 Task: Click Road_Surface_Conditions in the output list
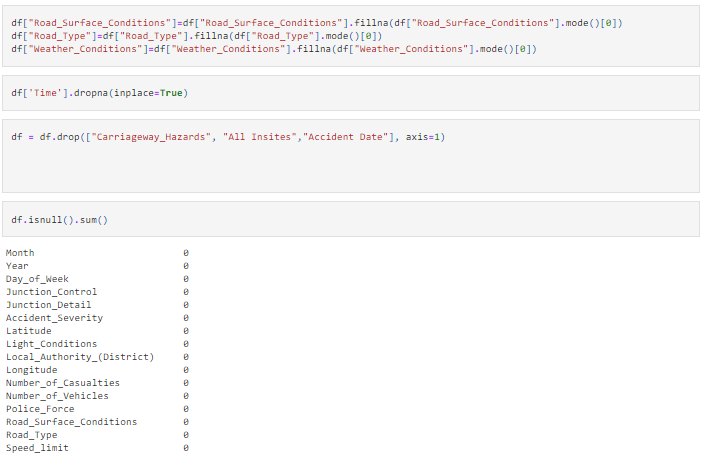pyautogui.click(x=71, y=422)
